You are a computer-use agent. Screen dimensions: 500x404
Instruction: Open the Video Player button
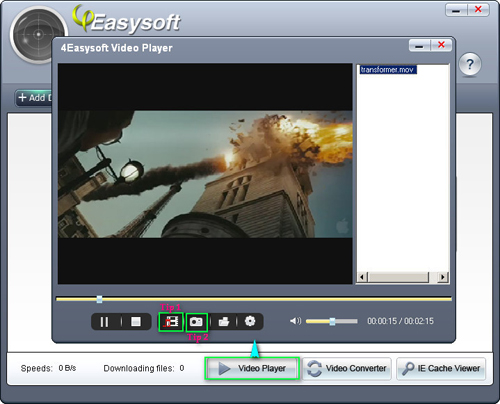[x=252, y=368]
